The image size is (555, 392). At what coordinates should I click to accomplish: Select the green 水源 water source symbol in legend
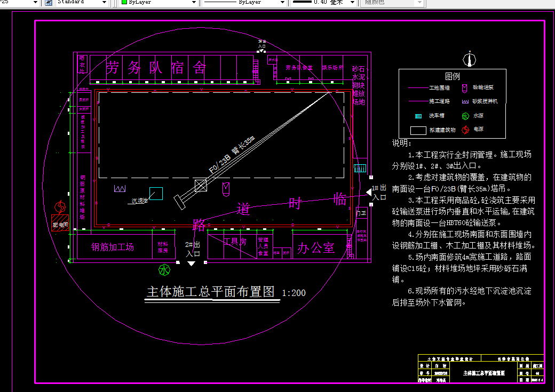[x=465, y=116]
